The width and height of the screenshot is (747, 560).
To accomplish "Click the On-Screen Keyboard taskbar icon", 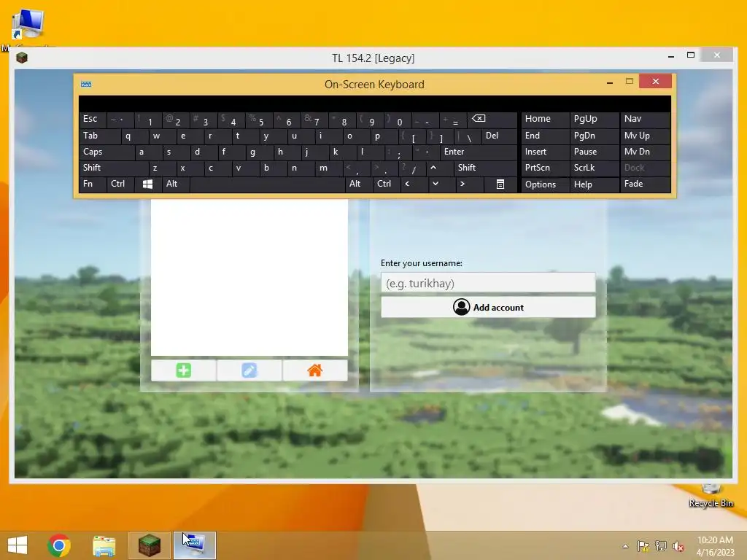I will click(194, 545).
